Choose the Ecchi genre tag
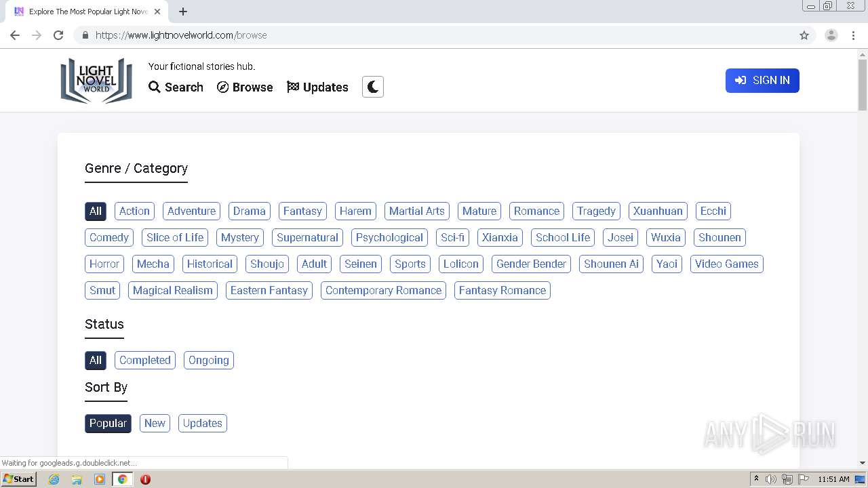This screenshot has height=488, width=868. (713, 211)
